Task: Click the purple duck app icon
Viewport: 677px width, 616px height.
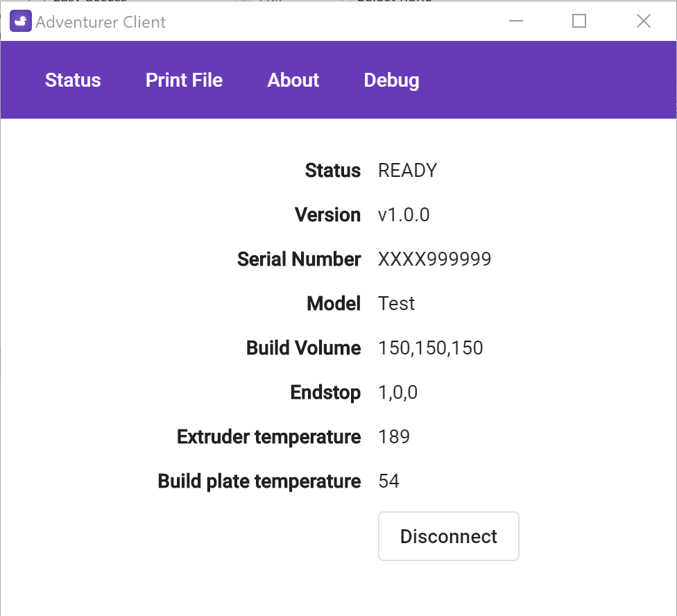Action: tap(21, 21)
